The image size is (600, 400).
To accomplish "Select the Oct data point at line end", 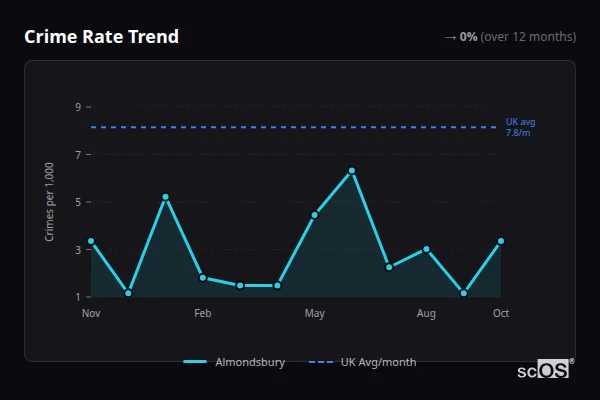I will (x=501, y=241).
